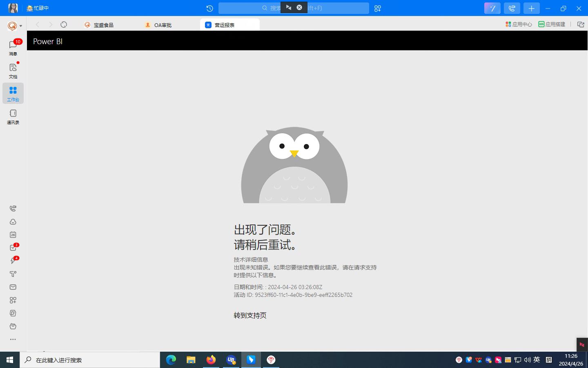Start a call from title bar phone icon
The height and width of the screenshot is (368, 588).
pos(512,8)
